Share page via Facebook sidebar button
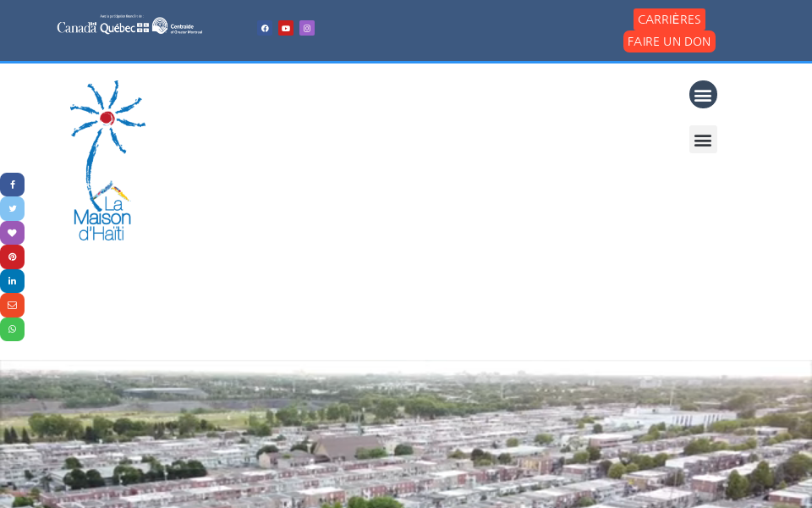The height and width of the screenshot is (508, 812). (12, 185)
